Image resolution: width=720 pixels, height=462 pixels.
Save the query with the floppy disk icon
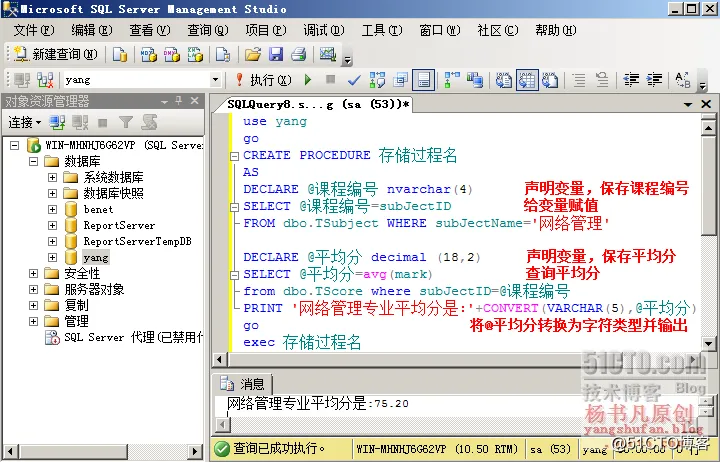(x=276, y=54)
